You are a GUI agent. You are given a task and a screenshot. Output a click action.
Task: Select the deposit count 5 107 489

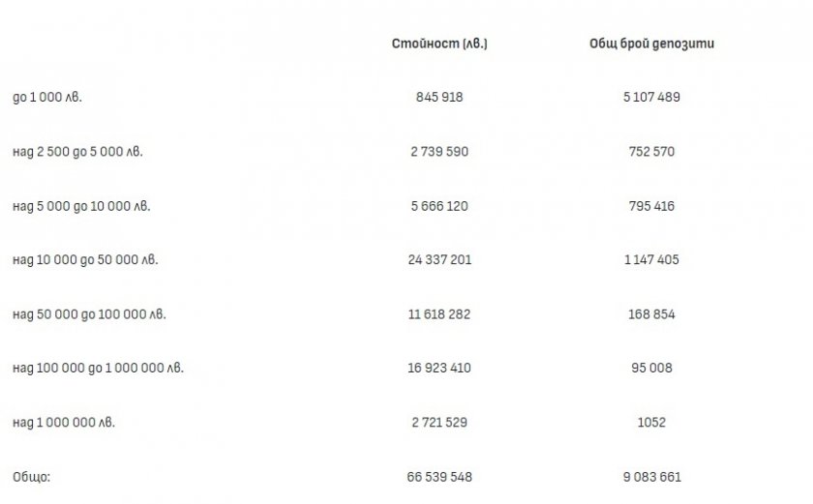(x=651, y=98)
